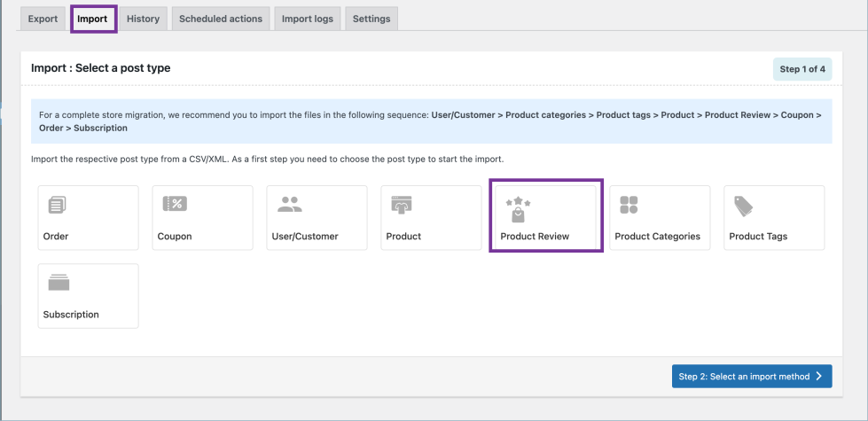
Task: Pick the Product Tags tag icon
Action: tap(743, 206)
